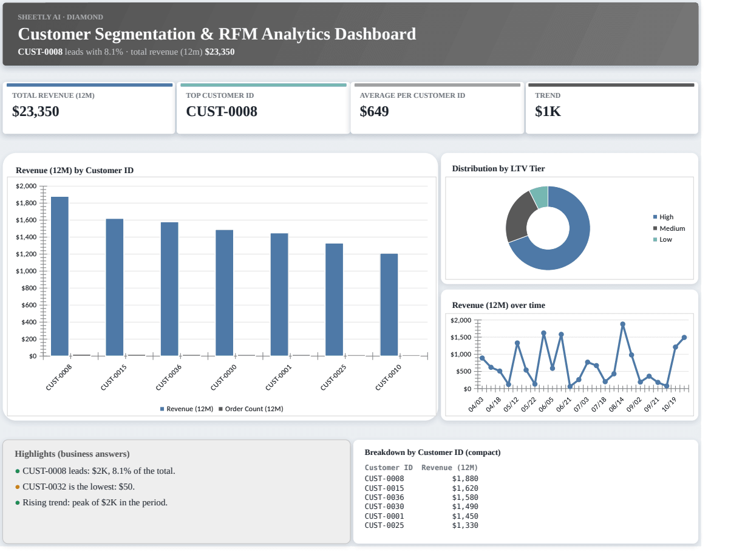
Task: Click the CUST-0001 revenue bar
Action: coord(279,295)
